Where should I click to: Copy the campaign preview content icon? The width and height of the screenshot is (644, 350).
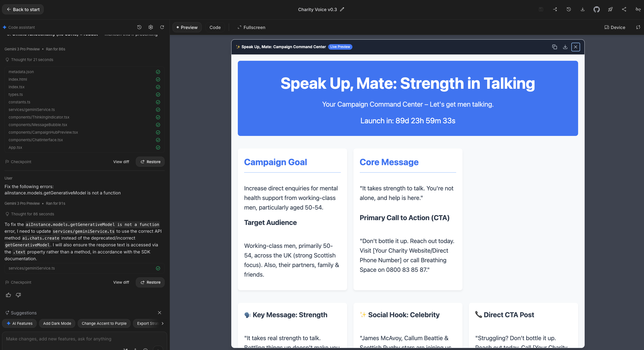point(554,47)
